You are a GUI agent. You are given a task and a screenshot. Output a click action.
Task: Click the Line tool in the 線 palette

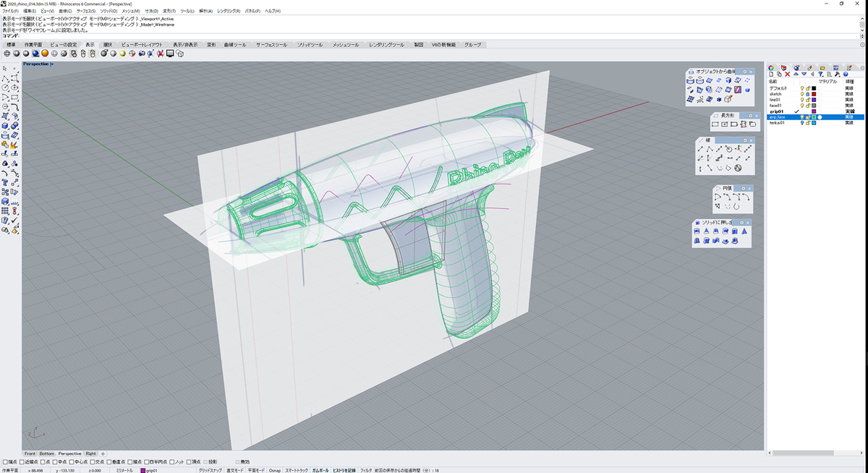[700, 149]
